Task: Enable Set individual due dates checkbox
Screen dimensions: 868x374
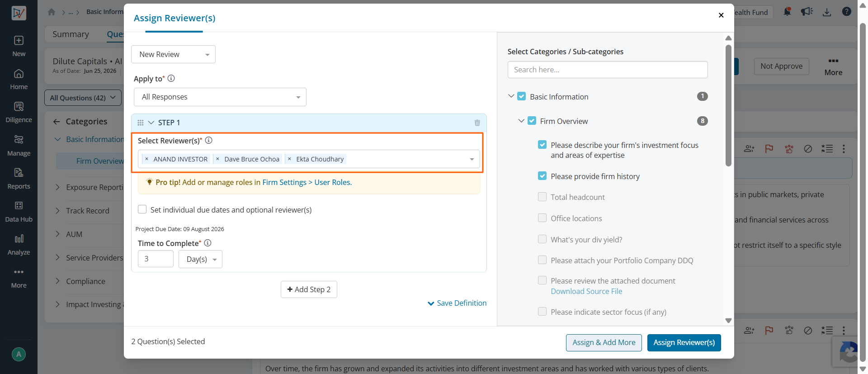Action: 142,209
